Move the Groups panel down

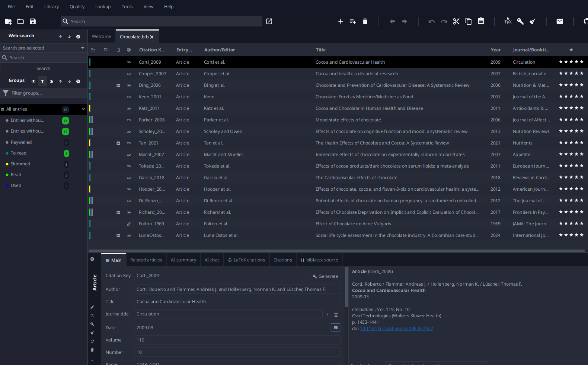[69, 81]
